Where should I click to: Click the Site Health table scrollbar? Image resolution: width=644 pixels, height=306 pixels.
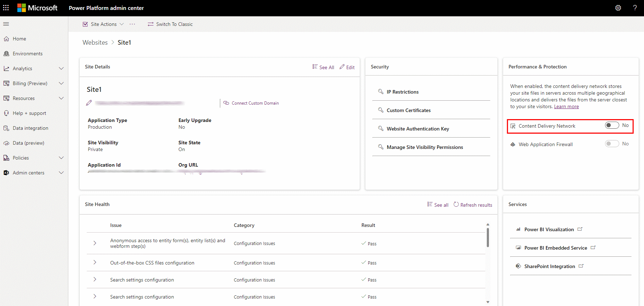point(488,238)
